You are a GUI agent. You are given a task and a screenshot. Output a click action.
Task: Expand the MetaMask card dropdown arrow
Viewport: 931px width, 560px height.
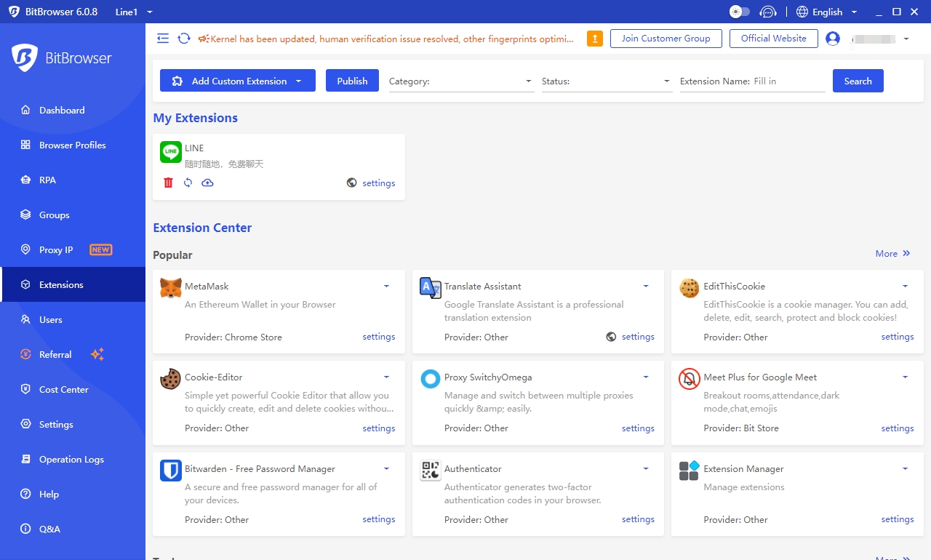click(386, 286)
